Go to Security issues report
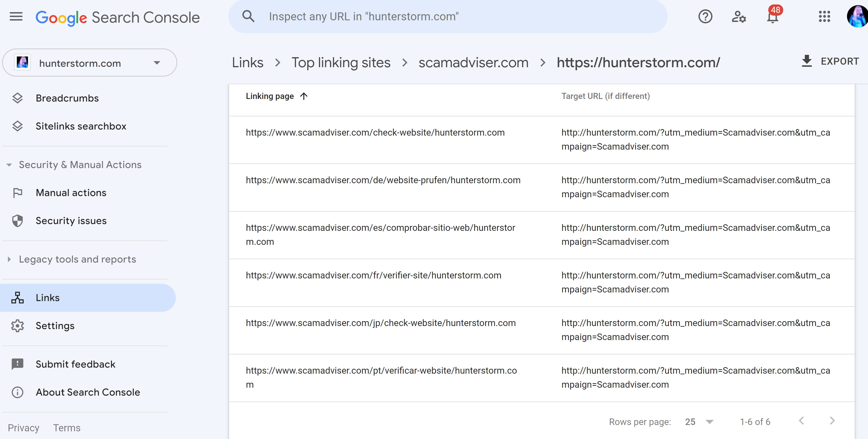 coord(71,221)
